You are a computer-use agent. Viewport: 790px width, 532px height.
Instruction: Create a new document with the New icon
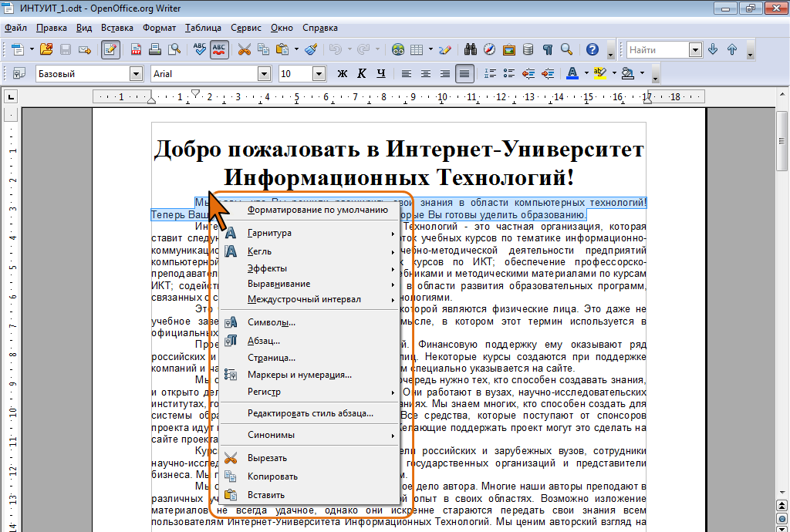click(18, 49)
